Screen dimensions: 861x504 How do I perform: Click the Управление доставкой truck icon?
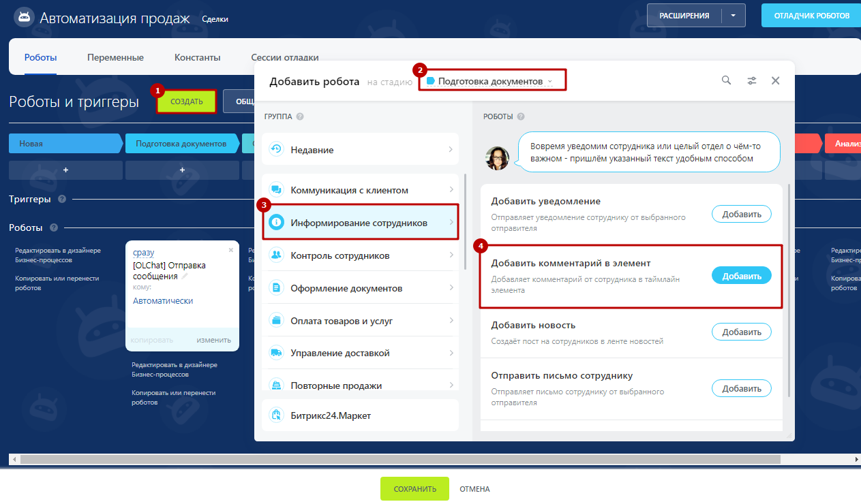point(276,353)
